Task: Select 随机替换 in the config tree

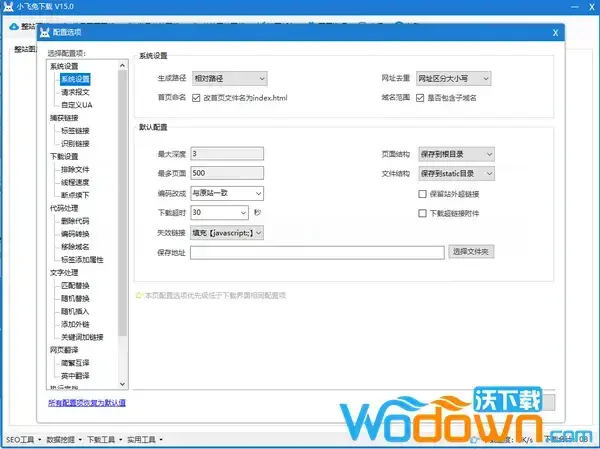Action: click(x=75, y=299)
